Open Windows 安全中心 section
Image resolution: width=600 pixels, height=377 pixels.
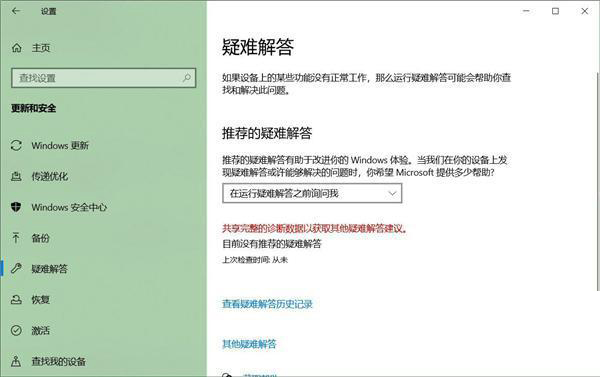click(69, 207)
